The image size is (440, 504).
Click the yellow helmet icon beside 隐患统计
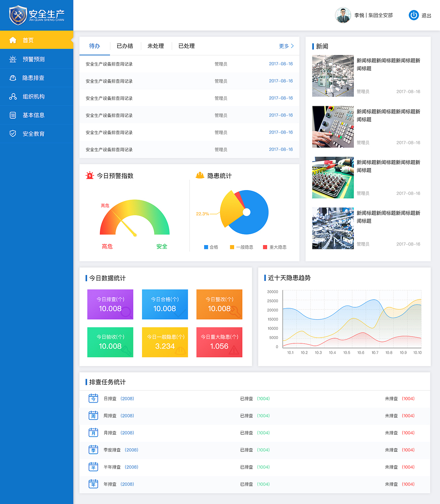point(200,175)
